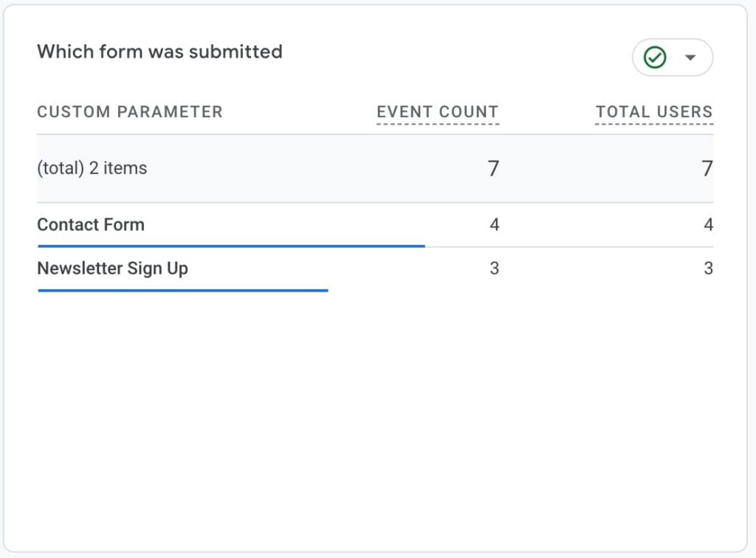Click the Newsletter Sign Up blue bar
Screen dimensions: 756x558
183,291
